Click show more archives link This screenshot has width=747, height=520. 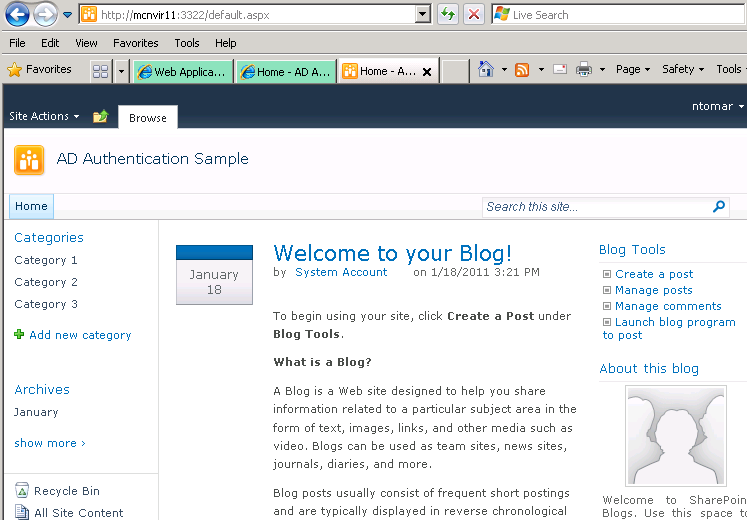point(50,443)
